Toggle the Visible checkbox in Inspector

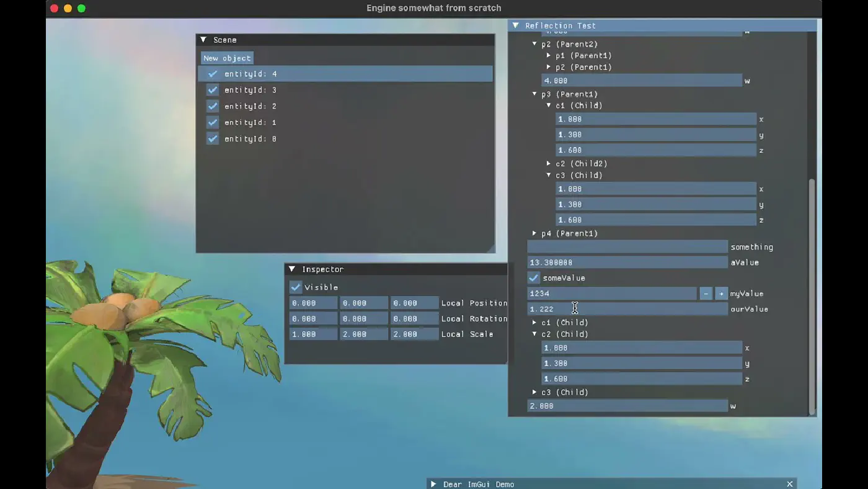296,287
